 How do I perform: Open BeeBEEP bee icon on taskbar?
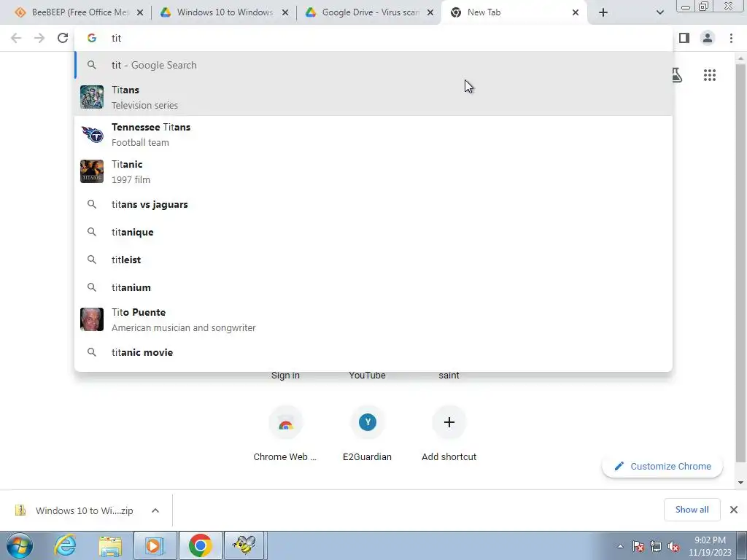coord(245,545)
